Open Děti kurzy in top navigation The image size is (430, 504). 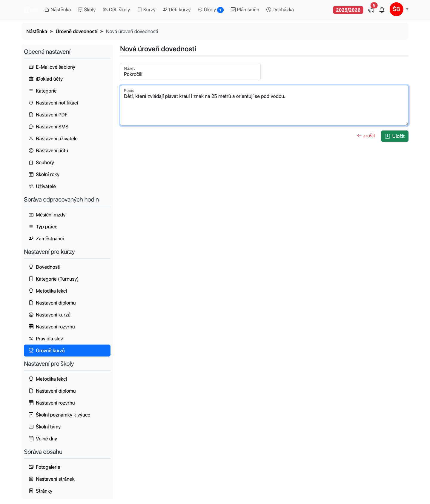point(177,10)
